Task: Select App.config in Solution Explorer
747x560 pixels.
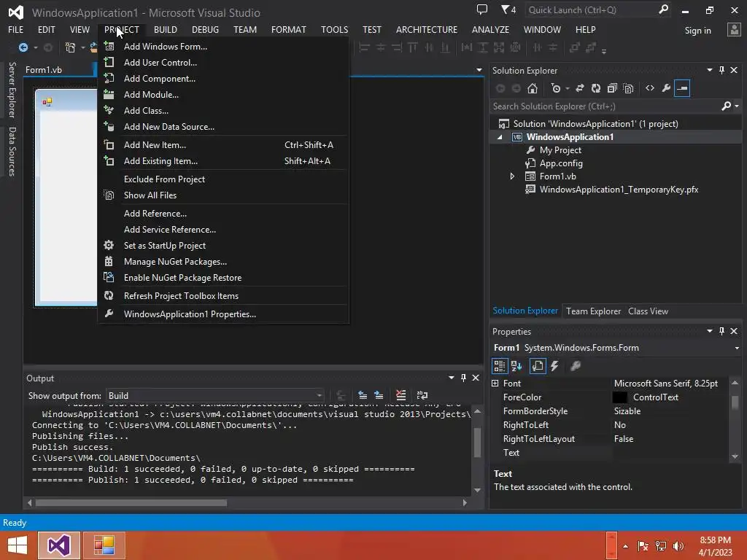Action: [x=561, y=163]
